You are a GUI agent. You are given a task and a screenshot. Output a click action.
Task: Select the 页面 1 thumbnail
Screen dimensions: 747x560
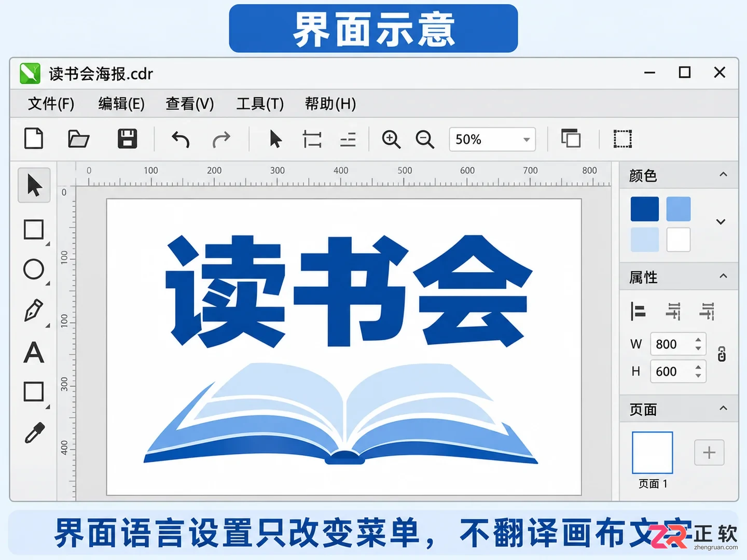(x=653, y=453)
